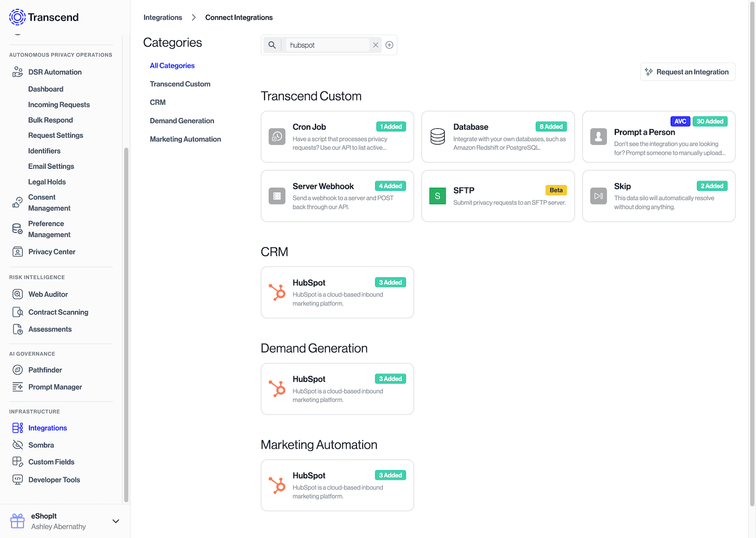The width and height of the screenshot is (756, 538).
Task: Open the Integrations breadcrumb link
Action: coord(163,17)
